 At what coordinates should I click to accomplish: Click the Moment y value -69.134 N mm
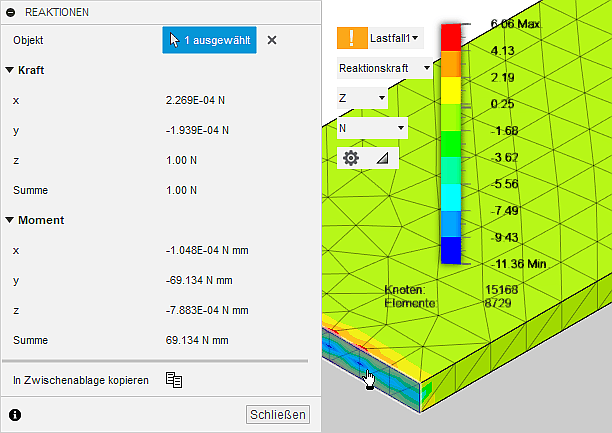[193, 280]
